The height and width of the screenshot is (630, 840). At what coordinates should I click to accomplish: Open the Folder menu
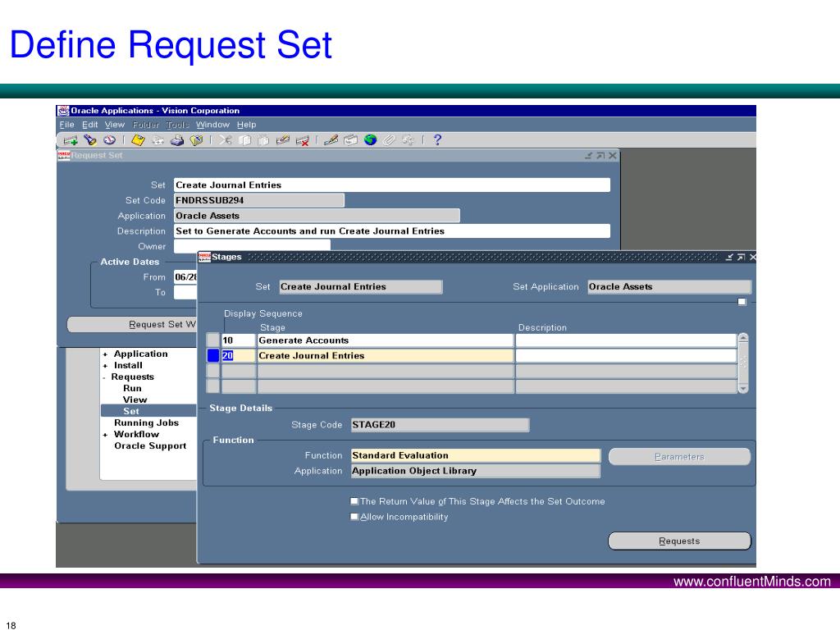pyautogui.click(x=146, y=125)
